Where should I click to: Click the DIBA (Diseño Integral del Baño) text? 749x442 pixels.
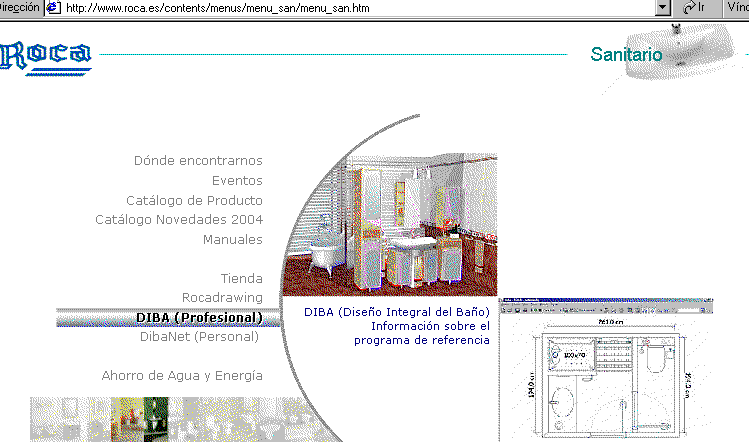[x=397, y=312]
